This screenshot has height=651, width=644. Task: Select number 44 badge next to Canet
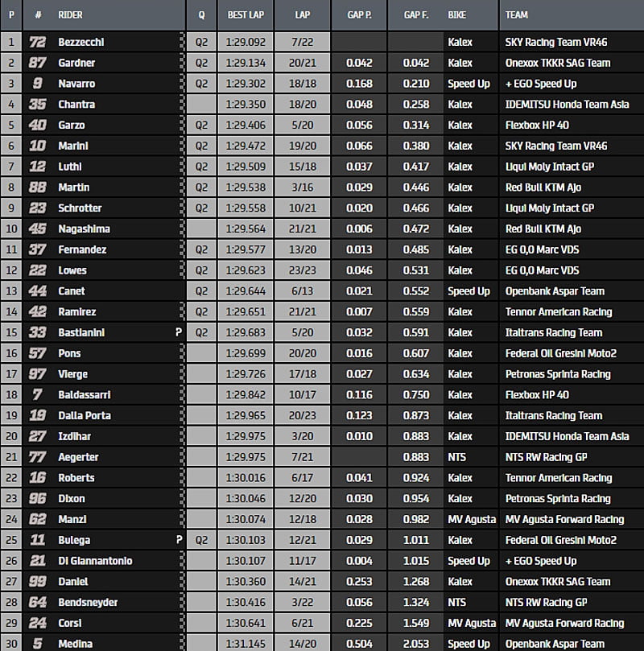pos(37,291)
